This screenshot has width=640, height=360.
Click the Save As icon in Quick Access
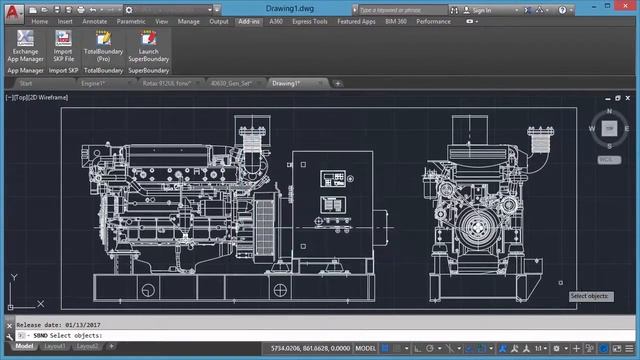[x=69, y=10]
